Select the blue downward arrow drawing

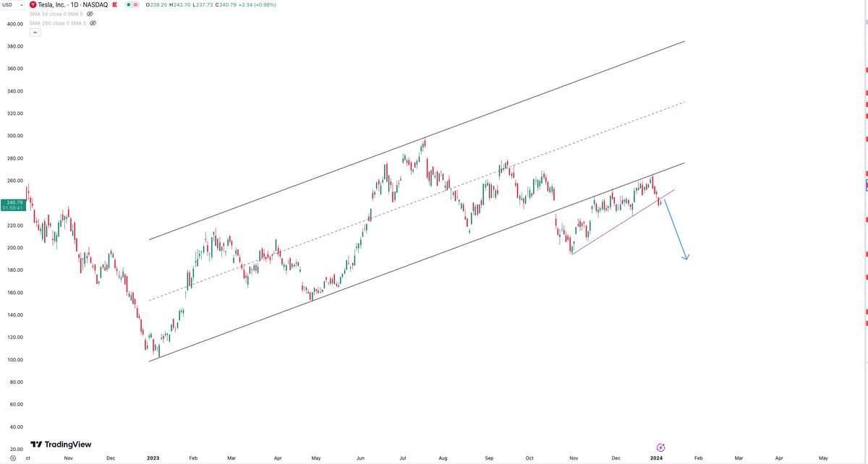676,230
